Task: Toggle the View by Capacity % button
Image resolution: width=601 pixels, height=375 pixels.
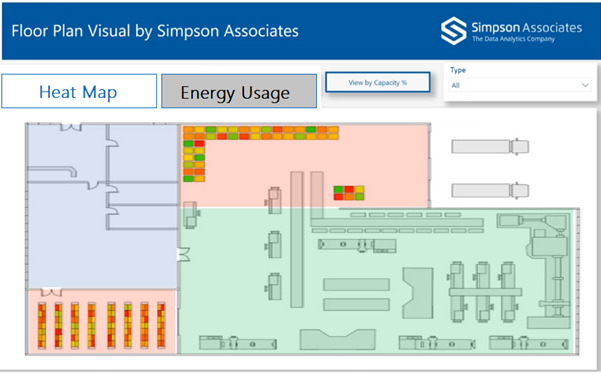Action: (378, 82)
